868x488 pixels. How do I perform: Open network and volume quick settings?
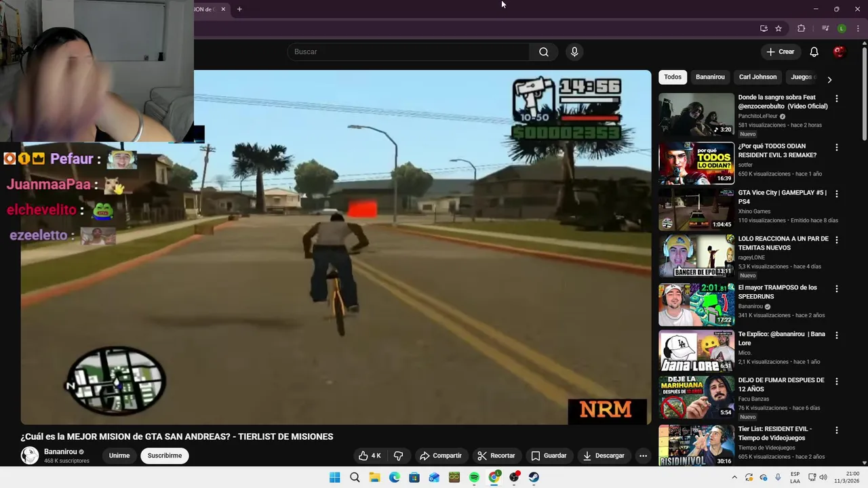coord(819,477)
